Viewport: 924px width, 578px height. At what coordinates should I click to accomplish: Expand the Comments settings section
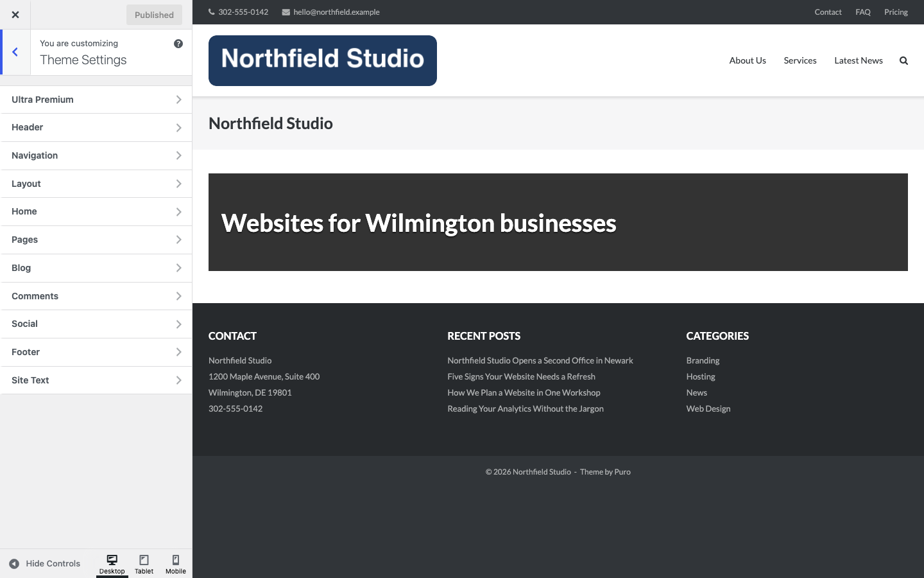[x=96, y=296]
